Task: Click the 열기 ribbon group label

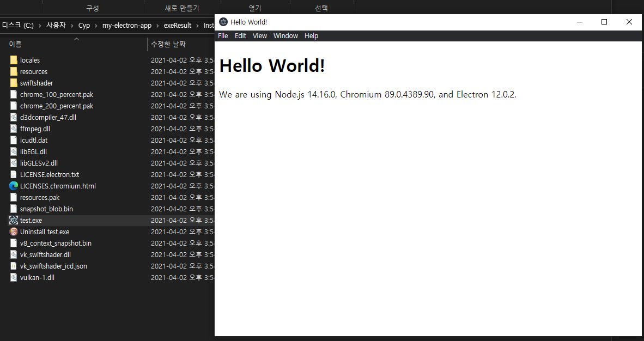Action: [255, 8]
